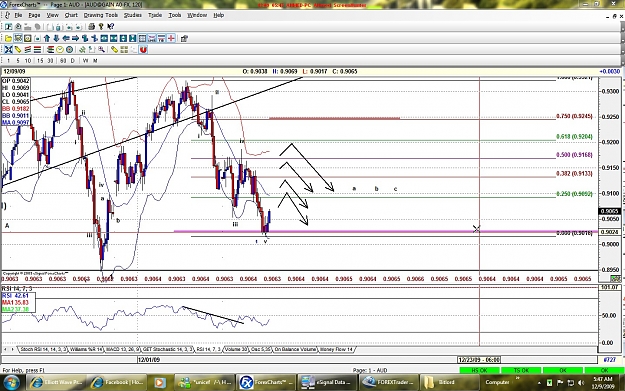Image resolution: width=625 pixels, height=391 pixels.
Task: Click the study tabs scroll-left arrow
Action: pos(6,350)
